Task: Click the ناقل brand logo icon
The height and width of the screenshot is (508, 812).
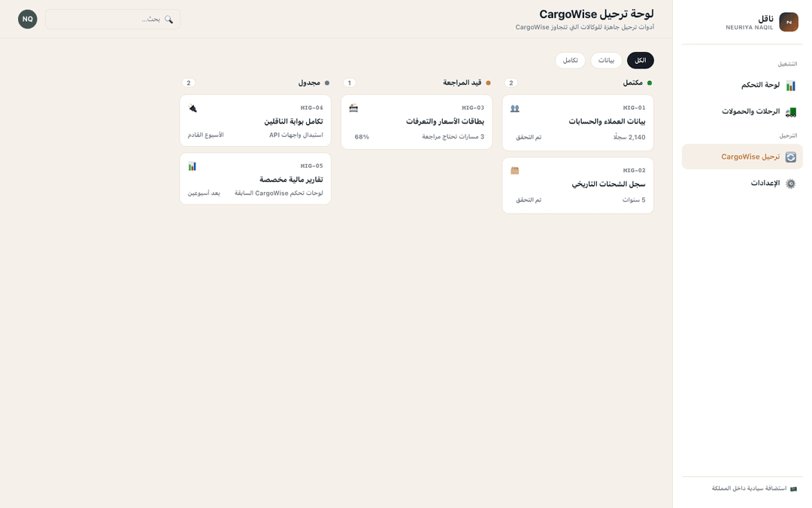Action: coord(789,23)
